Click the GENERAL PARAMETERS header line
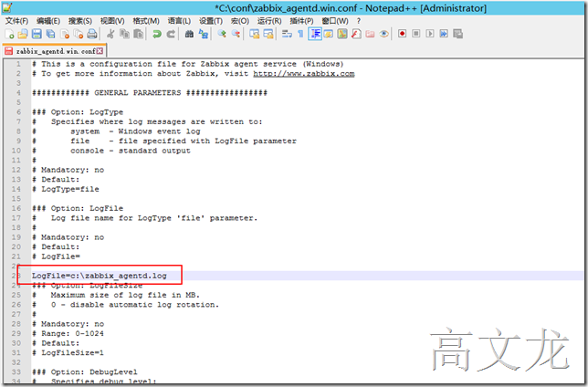 (x=150, y=92)
